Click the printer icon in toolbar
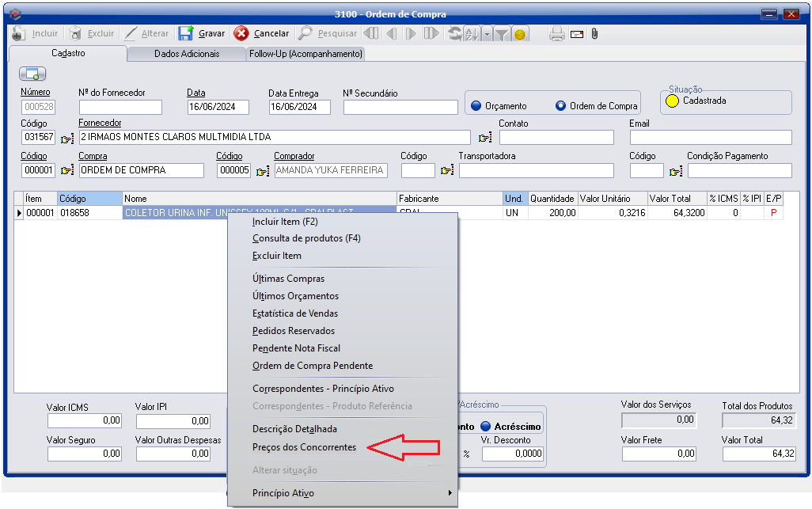 coord(556,33)
